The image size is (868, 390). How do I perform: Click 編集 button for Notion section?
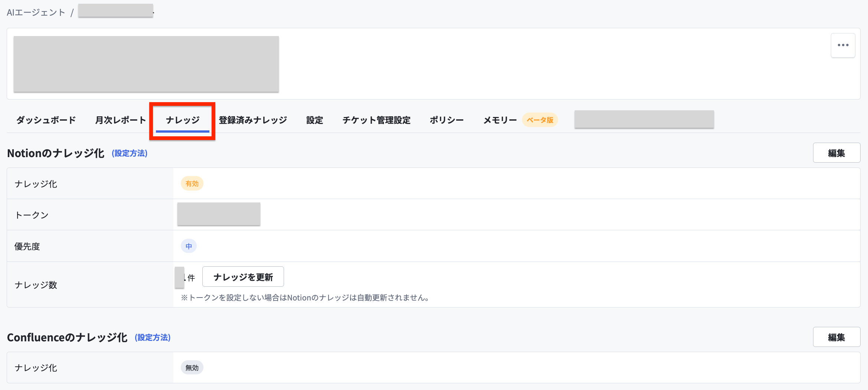click(836, 153)
